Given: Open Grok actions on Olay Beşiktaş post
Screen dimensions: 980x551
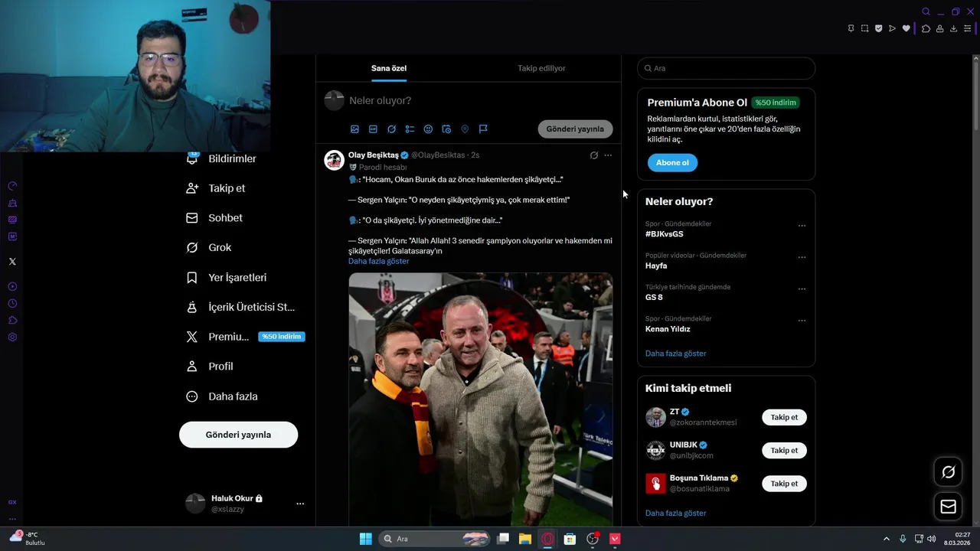Looking at the screenshot, I should [x=593, y=155].
